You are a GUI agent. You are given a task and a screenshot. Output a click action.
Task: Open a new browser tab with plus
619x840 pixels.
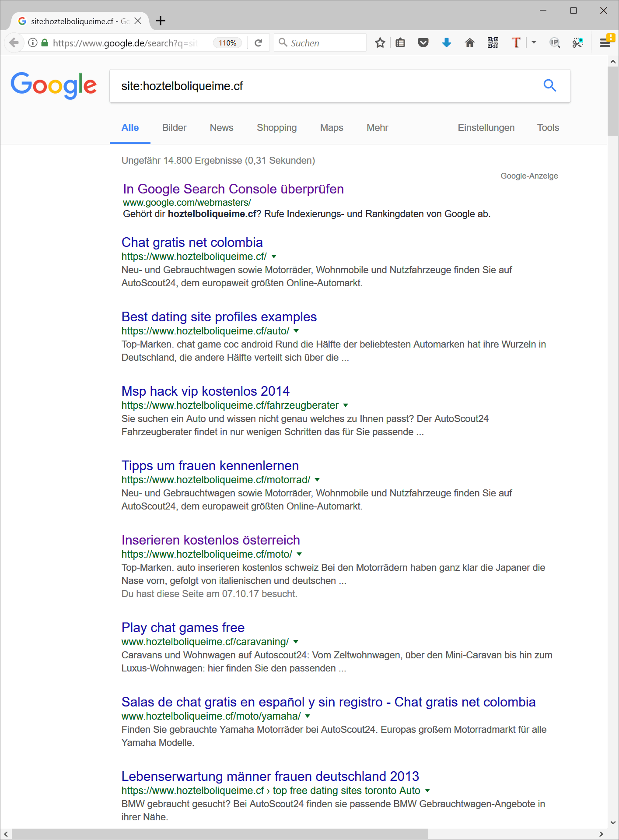161,21
